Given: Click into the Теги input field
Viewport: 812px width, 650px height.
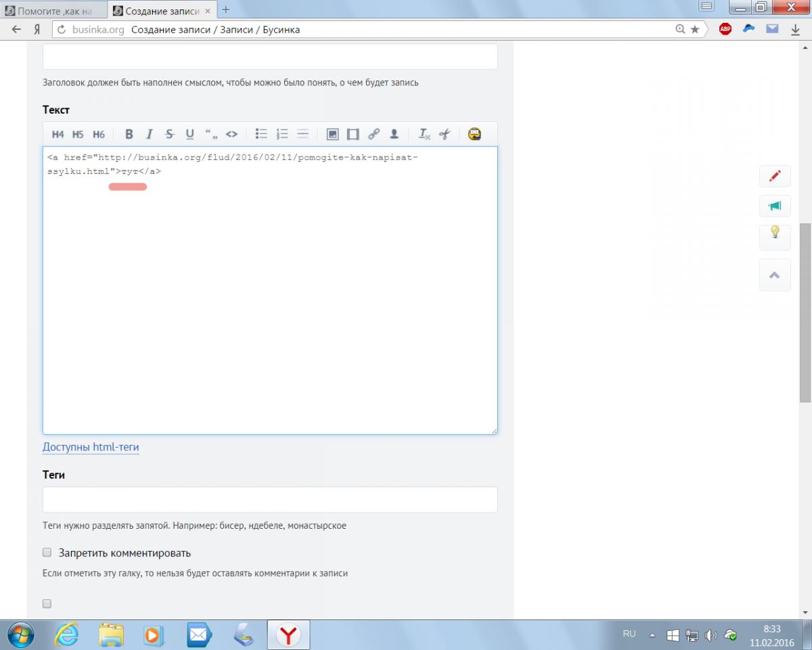Looking at the screenshot, I should pos(270,500).
